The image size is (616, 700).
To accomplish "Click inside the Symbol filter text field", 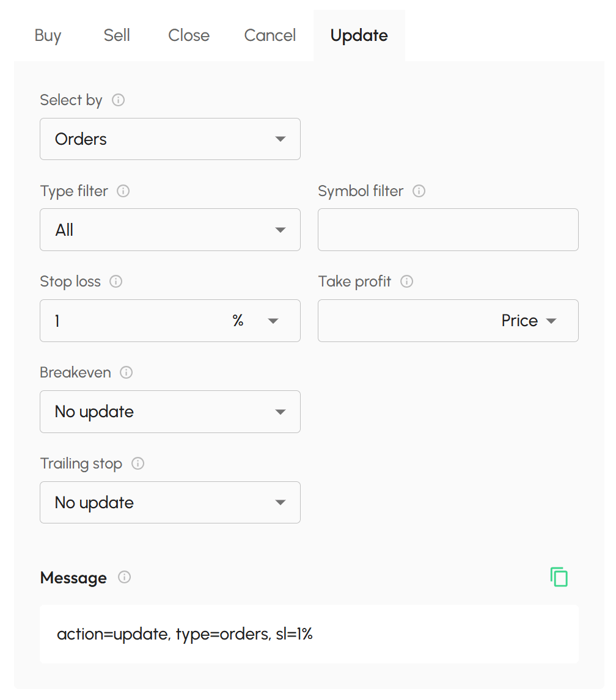I will click(x=448, y=230).
